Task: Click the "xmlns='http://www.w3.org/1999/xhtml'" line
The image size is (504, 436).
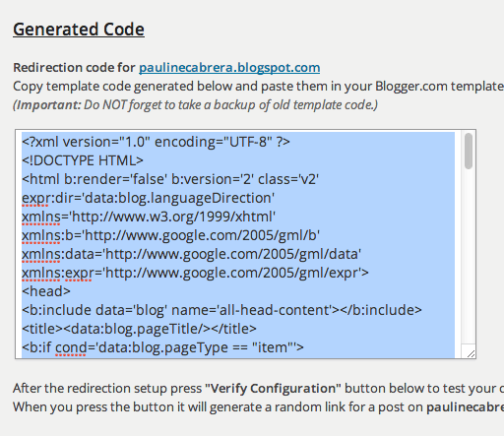Action: (149, 217)
